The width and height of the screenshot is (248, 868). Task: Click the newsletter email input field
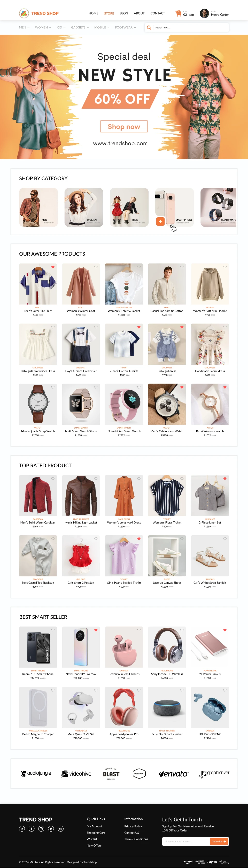click(x=186, y=841)
